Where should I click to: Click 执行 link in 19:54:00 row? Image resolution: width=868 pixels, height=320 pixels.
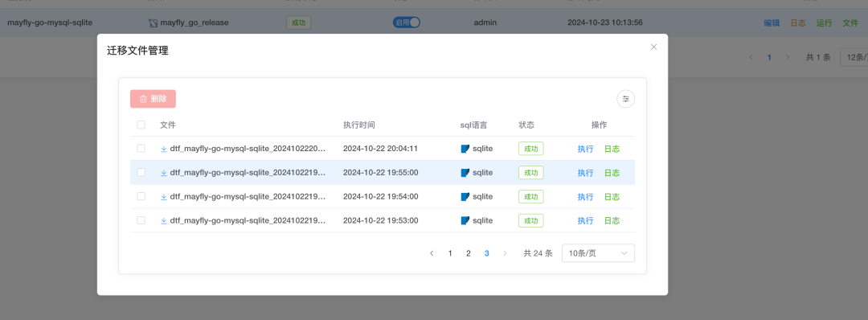tap(586, 196)
